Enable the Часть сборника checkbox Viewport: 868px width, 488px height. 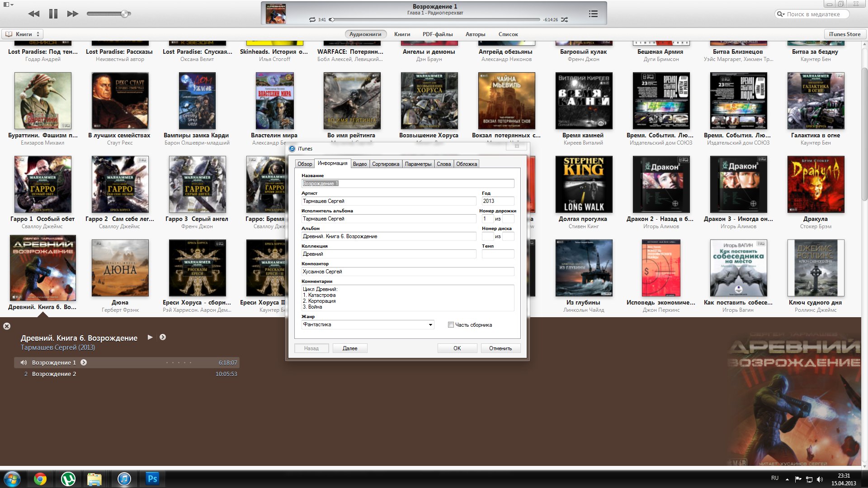(x=451, y=325)
